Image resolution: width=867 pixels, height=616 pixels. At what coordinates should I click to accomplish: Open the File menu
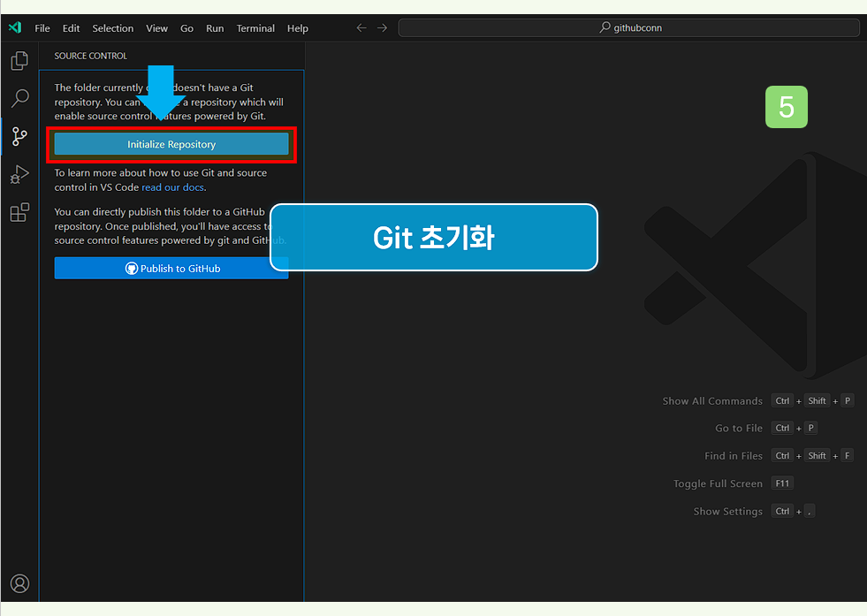pyautogui.click(x=42, y=28)
